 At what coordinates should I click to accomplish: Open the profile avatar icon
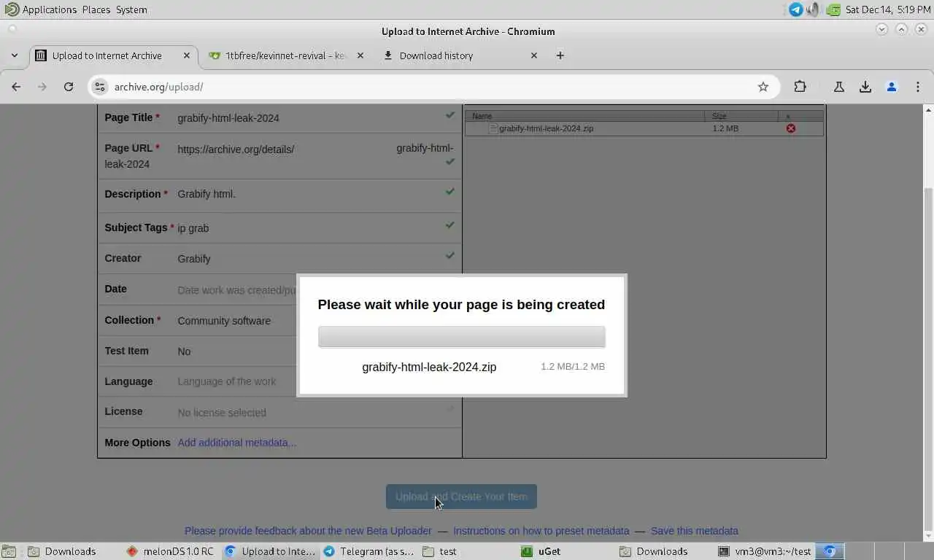pos(892,87)
